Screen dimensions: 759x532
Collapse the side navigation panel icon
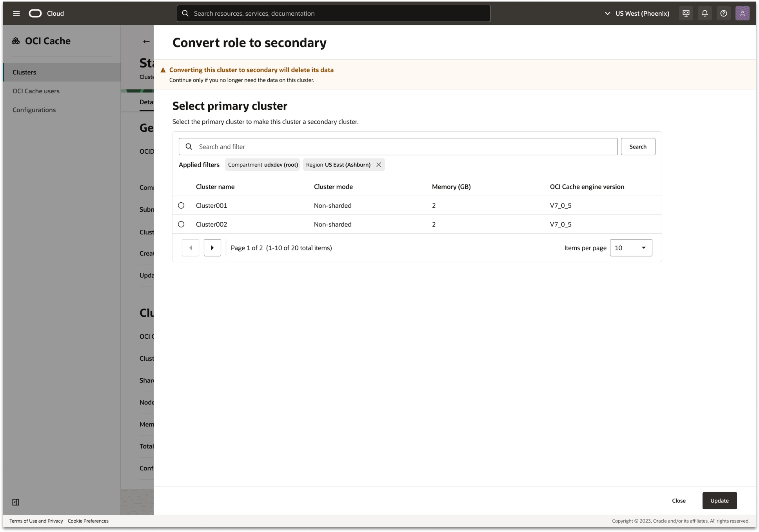point(16,502)
